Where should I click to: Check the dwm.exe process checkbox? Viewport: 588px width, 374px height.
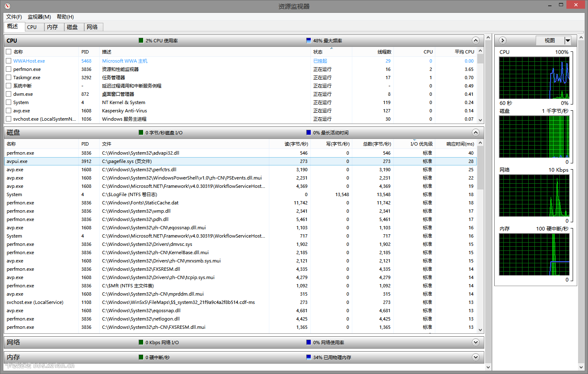[9, 94]
